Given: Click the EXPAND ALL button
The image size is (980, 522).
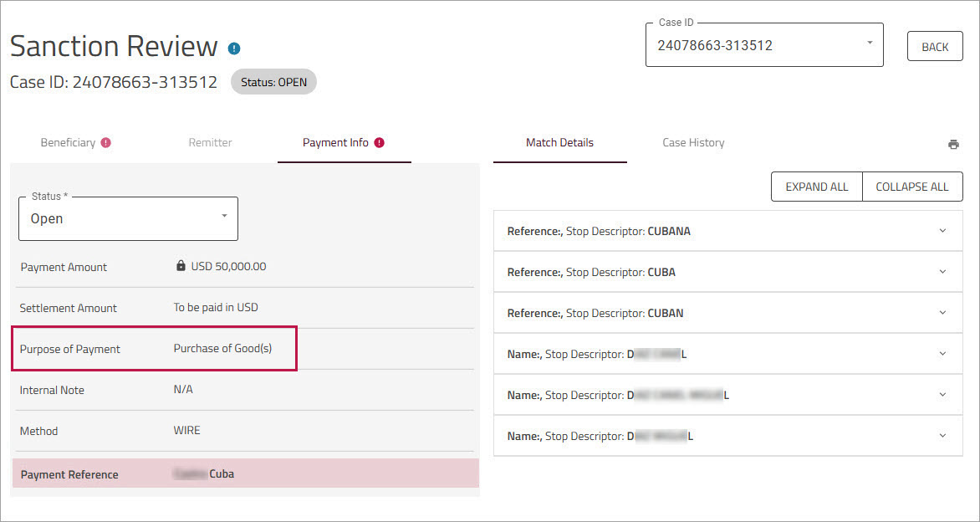Looking at the screenshot, I should (x=816, y=187).
